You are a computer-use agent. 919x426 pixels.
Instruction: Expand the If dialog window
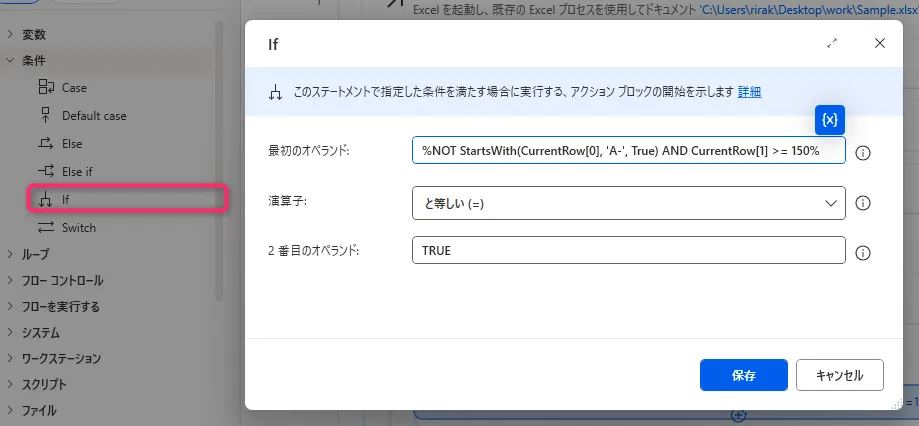832,43
